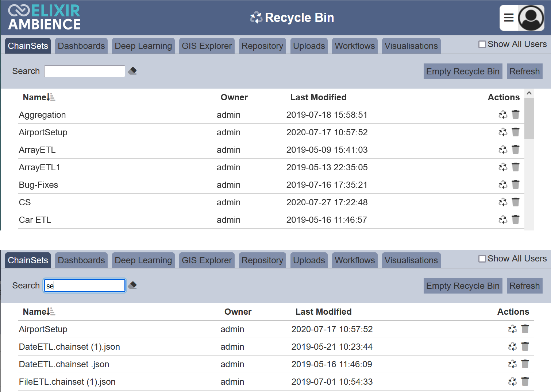Viewport: 551px width, 392px height.
Task: Restore the Bug-Fixes chainset
Action: pos(503,185)
